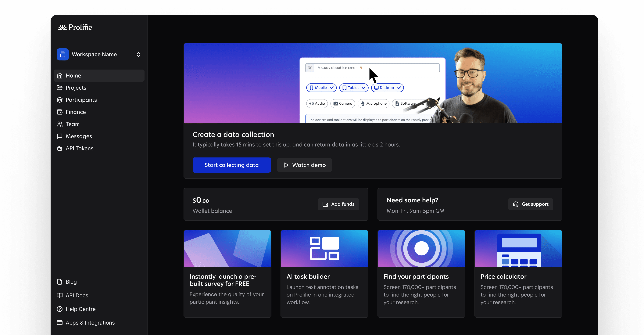
Task: Open Team using the people icon
Action: (x=59, y=124)
